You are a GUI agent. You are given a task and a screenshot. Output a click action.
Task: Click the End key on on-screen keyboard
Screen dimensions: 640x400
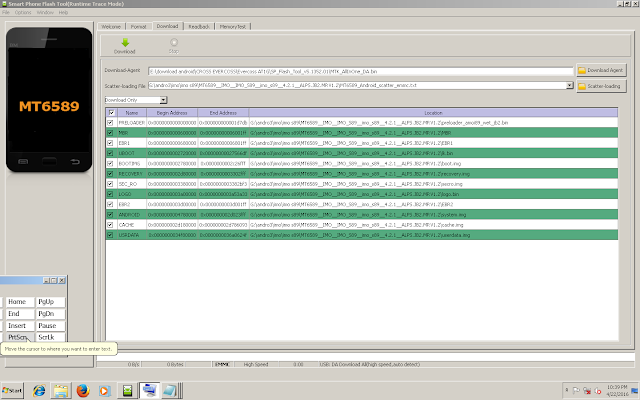coord(20,313)
